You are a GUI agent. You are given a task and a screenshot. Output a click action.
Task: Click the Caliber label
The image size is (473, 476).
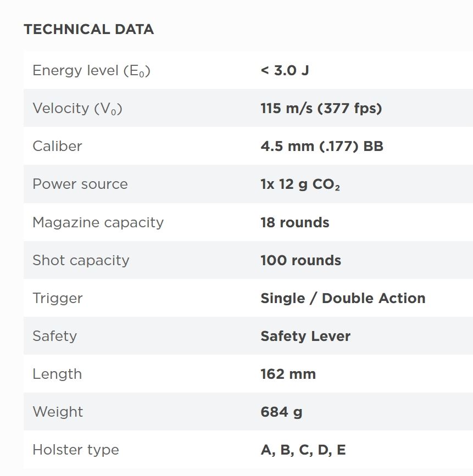(57, 146)
